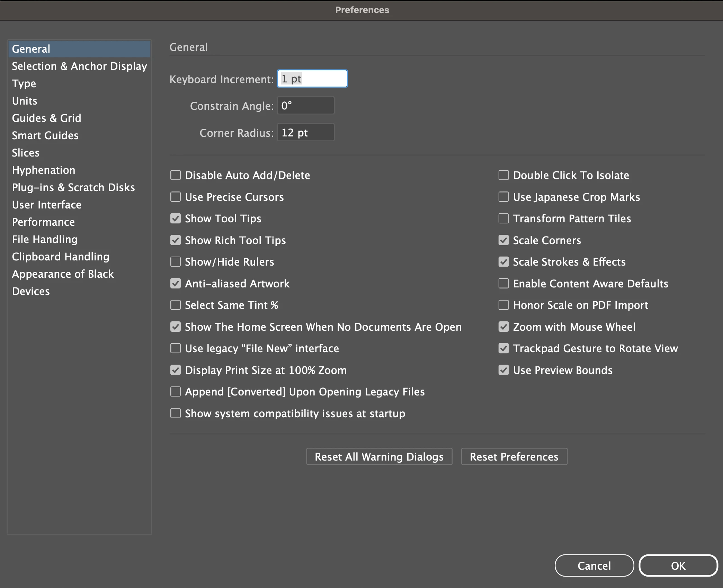
Task: Enable Disable Auto Add/Delete checkbox
Action: (176, 175)
